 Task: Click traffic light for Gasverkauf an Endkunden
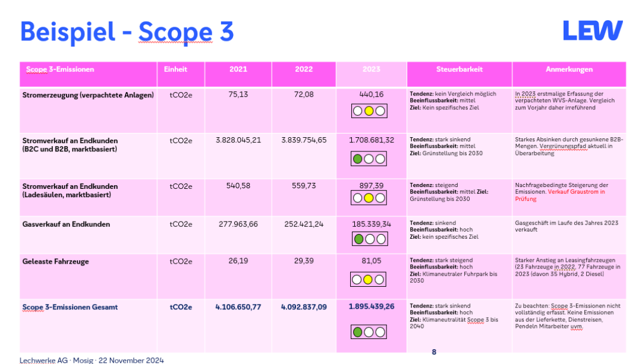(x=369, y=239)
